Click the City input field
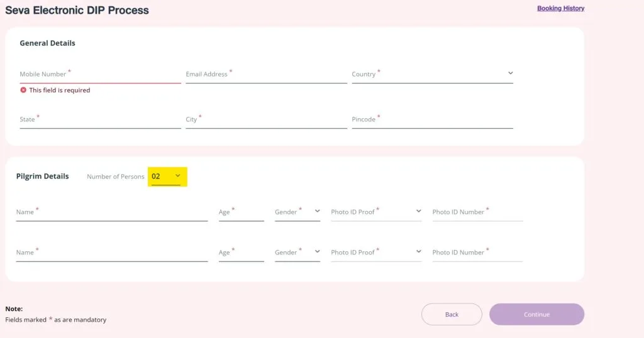Image resolution: width=644 pixels, height=338 pixels. 266,119
